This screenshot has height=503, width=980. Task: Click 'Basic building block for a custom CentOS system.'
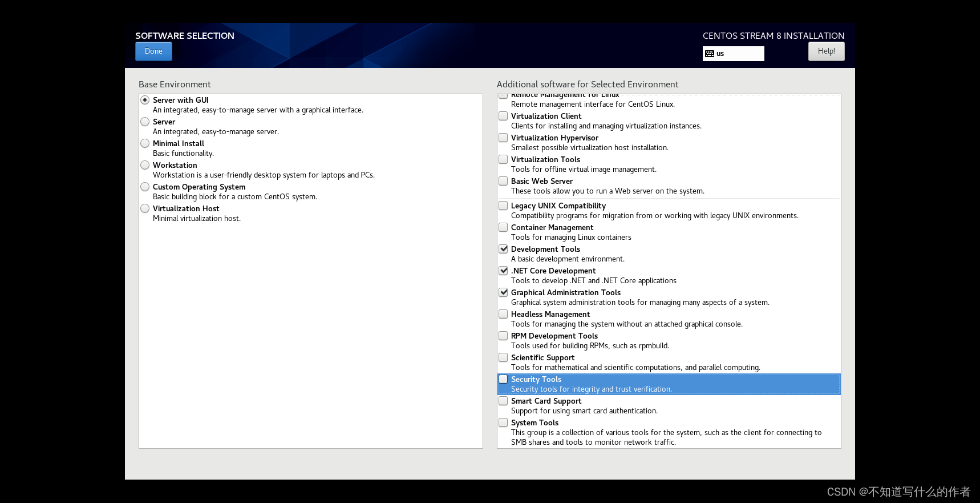235,197
